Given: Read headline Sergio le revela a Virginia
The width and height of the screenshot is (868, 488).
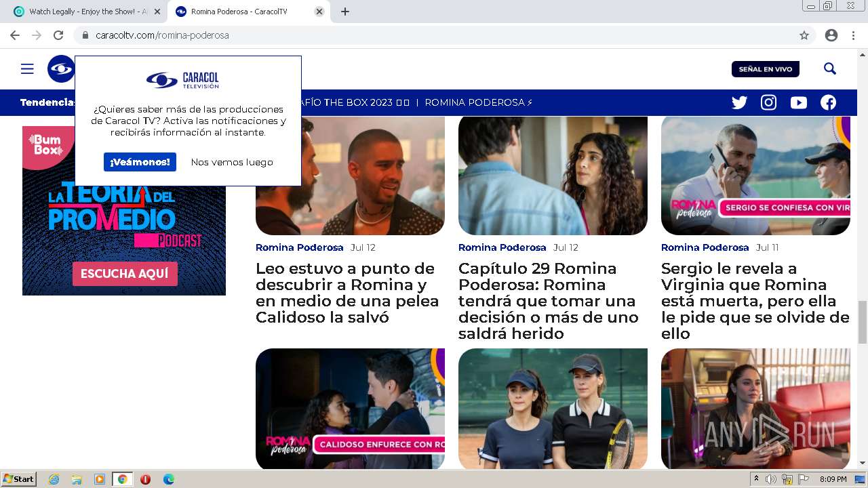Looking at the screenshot, I should [755, 301].
